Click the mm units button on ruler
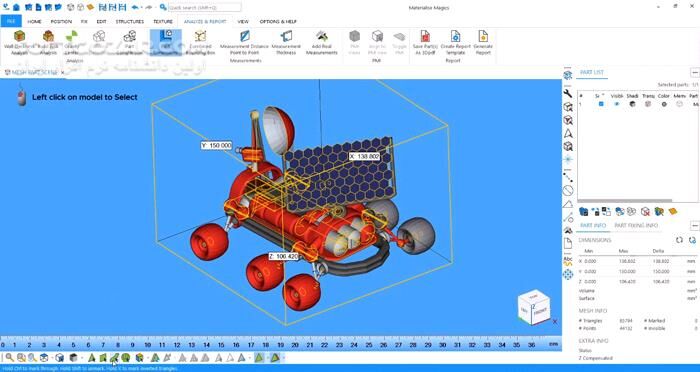The image size is (700, 372). (554, 345)
